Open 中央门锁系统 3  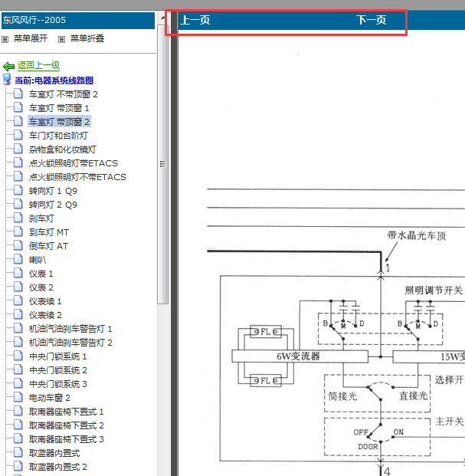58,384
